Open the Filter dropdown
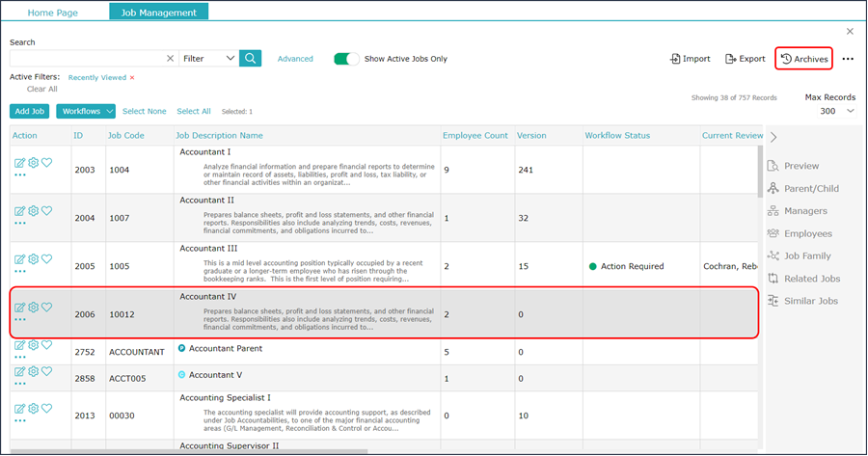 [208, 59]
